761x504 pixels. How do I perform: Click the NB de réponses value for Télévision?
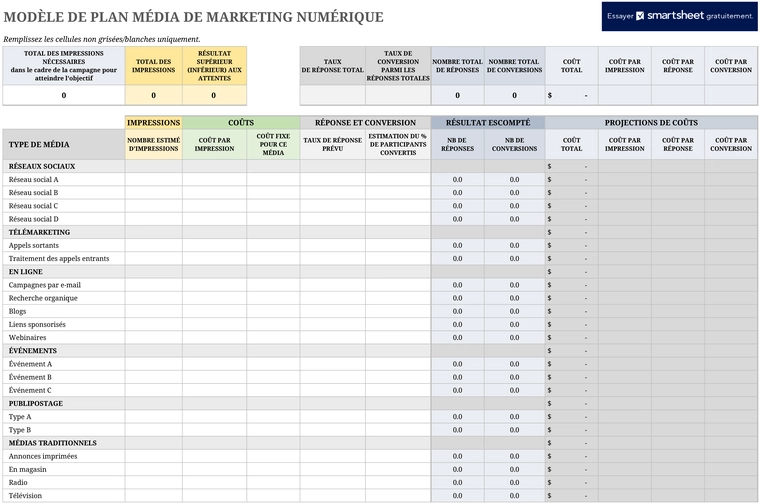click(x=457, y=495)
